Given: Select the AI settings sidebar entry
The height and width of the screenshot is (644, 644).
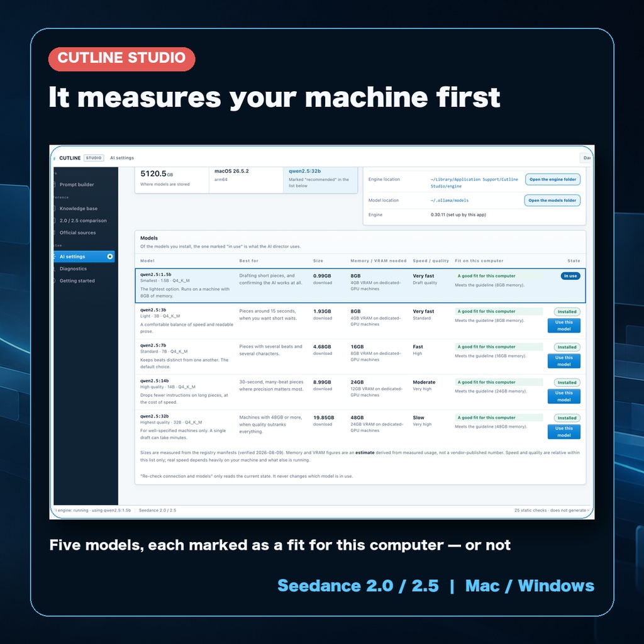Looking at the screenshot, I should tap(84, 257).
